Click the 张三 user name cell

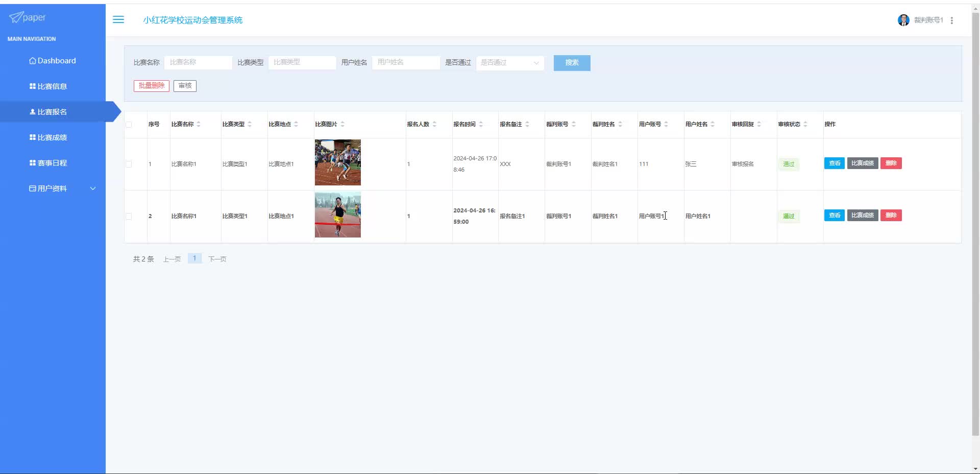691,164
